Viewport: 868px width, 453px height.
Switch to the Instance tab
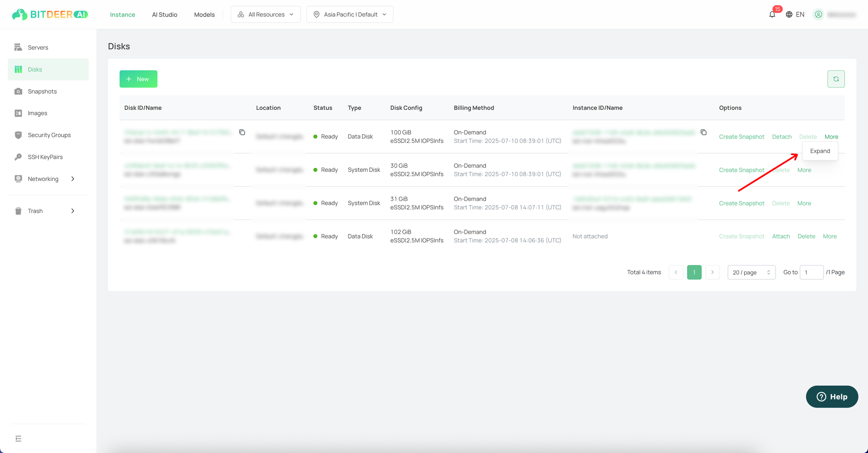pos(122,14)
